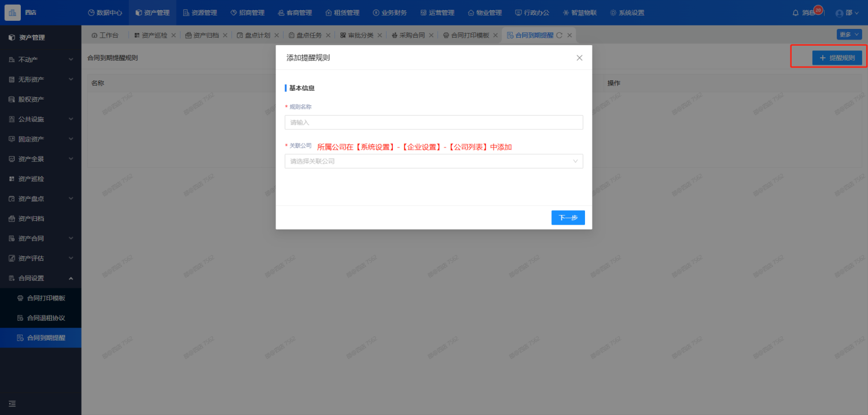Close the 采购合同 tab
This screenshot has height=415, width=868.
(x=431, y=35)
